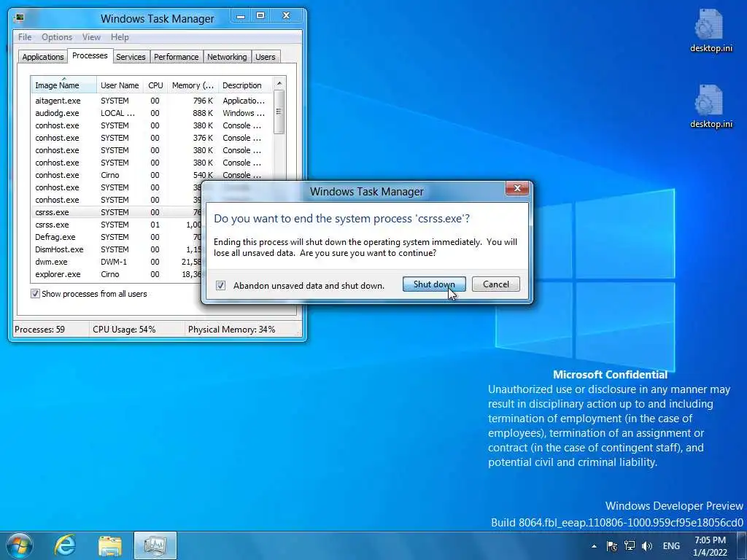The image size is (747, 560).
Task: Select conhost.exe row owned by Cirno
Action: (152, 175)
